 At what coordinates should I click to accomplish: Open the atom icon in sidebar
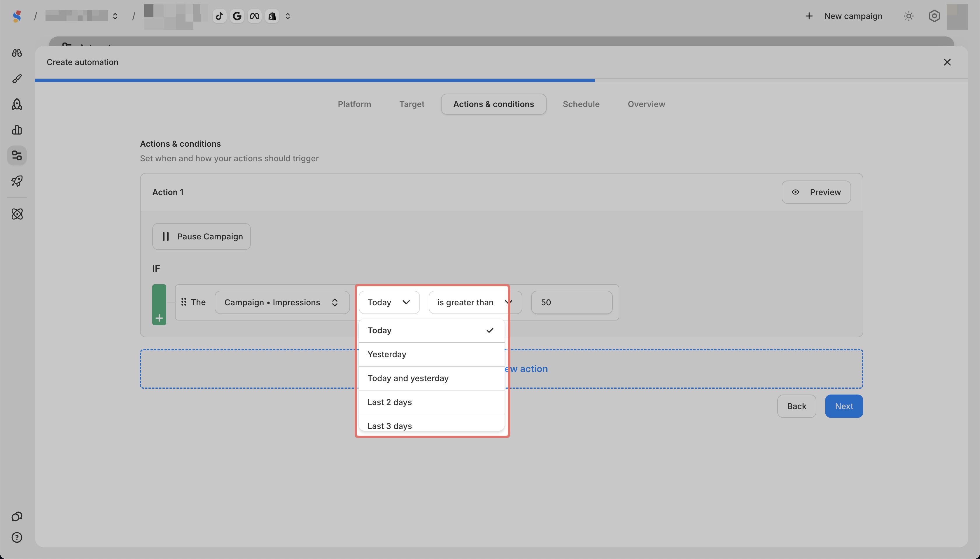[x=17, y=214]
